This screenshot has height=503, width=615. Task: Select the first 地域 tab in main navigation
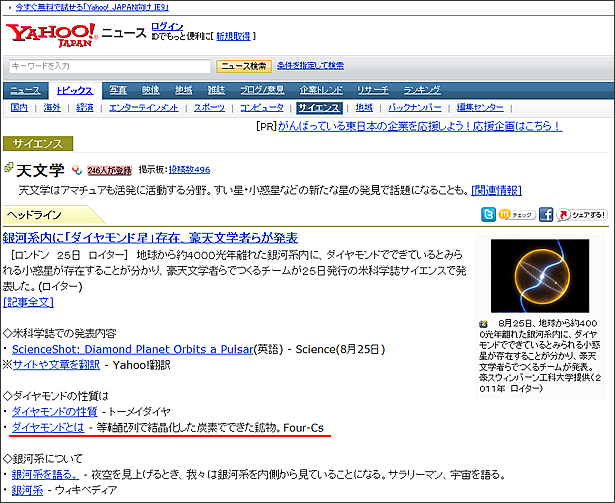coord(184,90)
